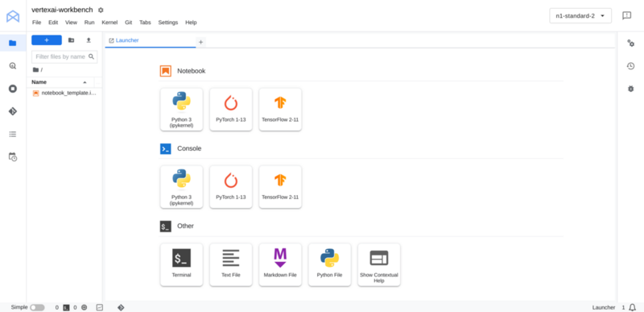
Task: Launch PyTorch 1-13 notebook
Action: coord(231,110)
